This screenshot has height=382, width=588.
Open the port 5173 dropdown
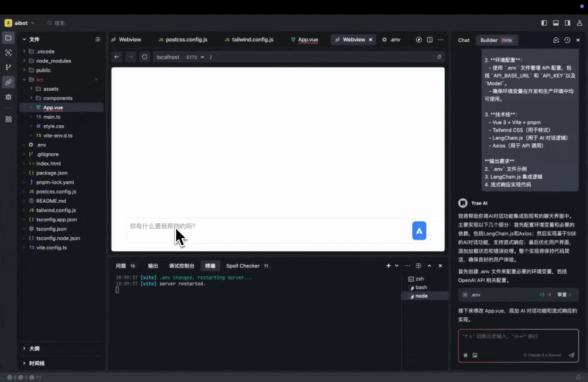[195, 57]
